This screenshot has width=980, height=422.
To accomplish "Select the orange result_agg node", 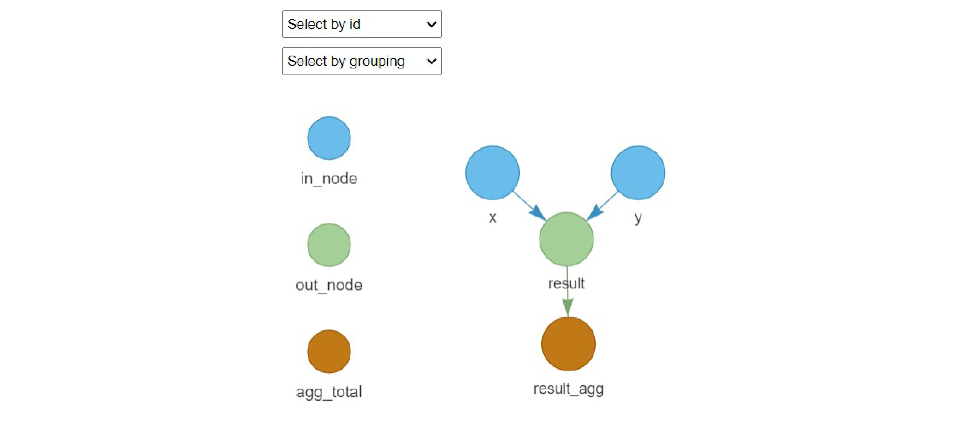I will pyautogui.click(x=568, y=344).
